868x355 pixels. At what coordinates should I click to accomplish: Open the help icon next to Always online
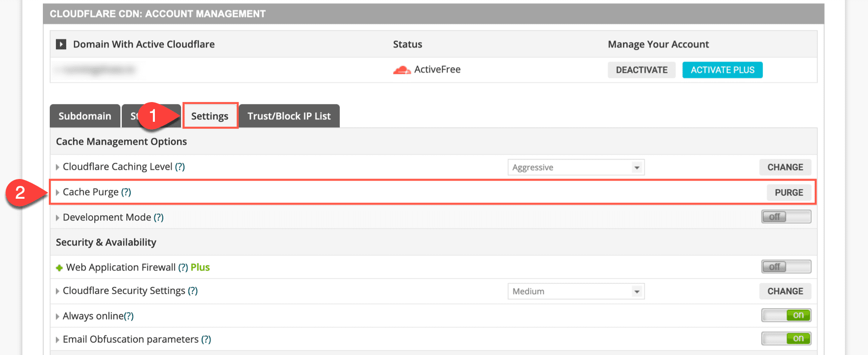pyautogui.click(x=129, y=316)
